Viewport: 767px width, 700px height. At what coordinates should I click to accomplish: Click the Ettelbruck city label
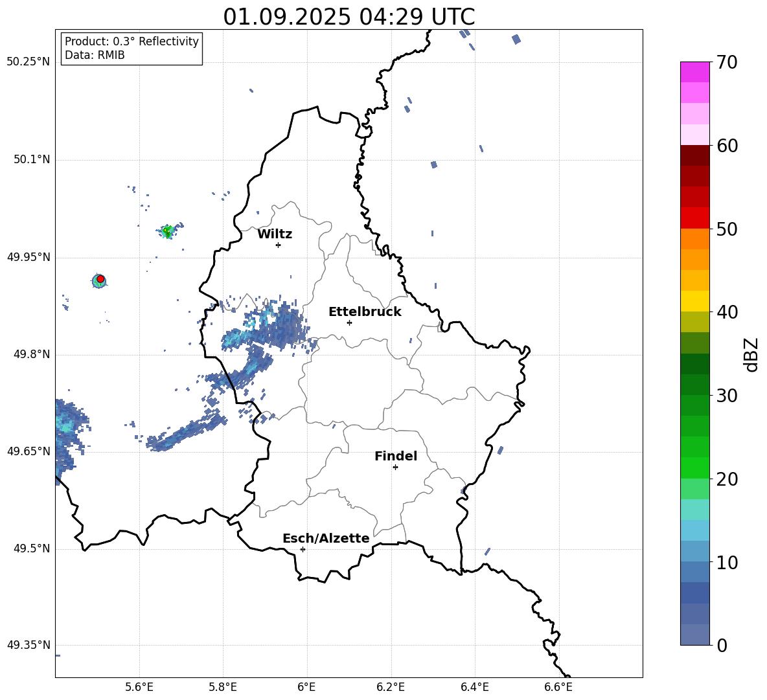click(365, 312)
